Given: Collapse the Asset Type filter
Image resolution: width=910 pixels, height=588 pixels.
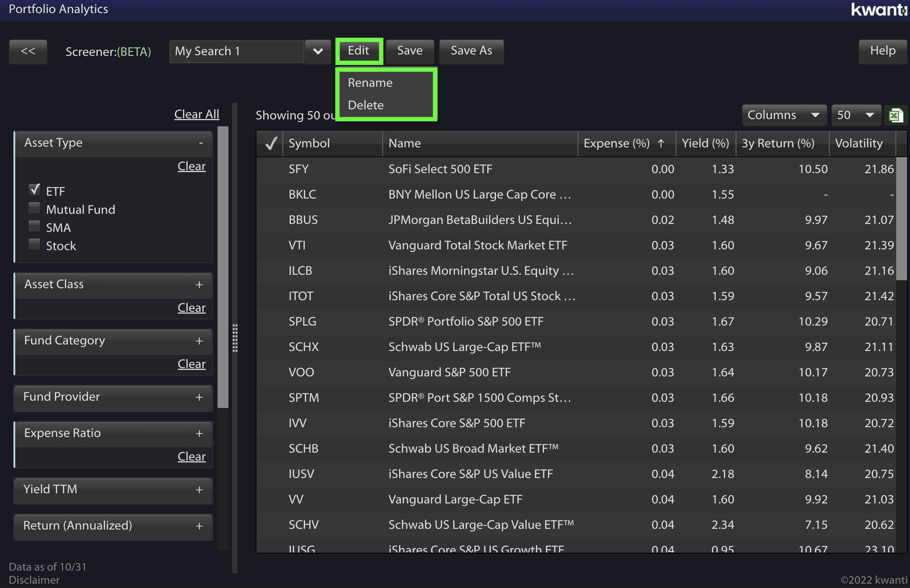Looking at the screenshot, I should point(200,143).
